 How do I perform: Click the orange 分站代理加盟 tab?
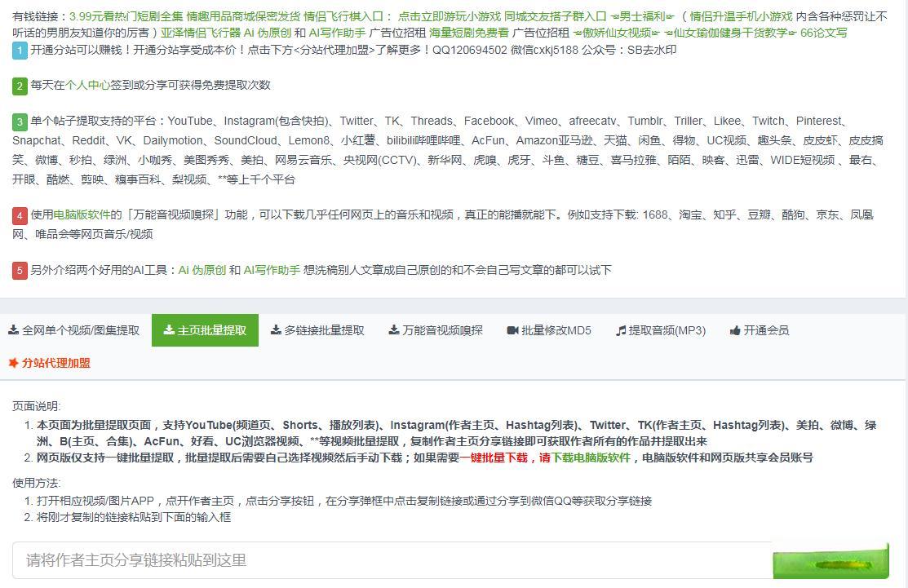click(49, 363)
